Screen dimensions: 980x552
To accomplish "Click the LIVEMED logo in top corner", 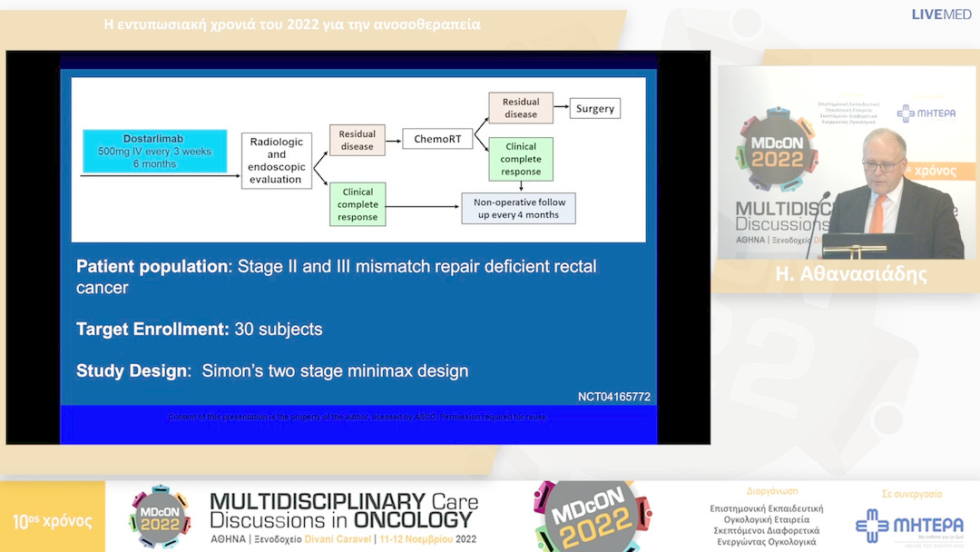I will pos(939,14).
